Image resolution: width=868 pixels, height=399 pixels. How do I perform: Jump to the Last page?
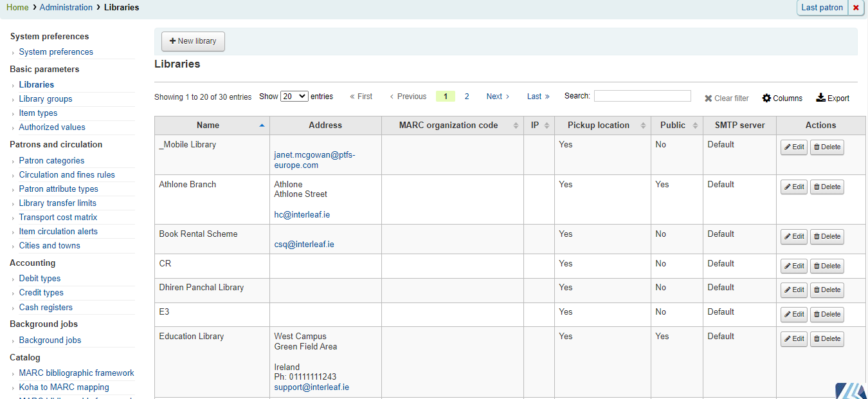pos(538,97)
